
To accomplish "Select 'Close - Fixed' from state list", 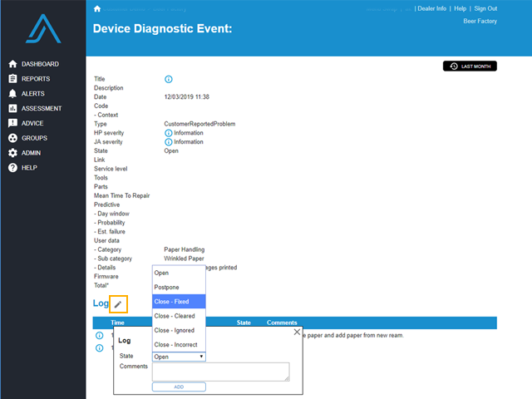I will (179, 302).
